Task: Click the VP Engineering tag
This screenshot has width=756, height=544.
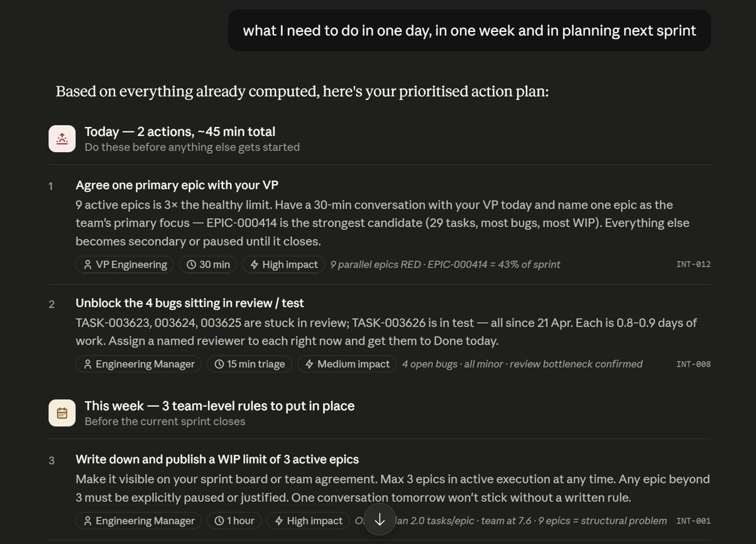Action: [x=125, y=265]
